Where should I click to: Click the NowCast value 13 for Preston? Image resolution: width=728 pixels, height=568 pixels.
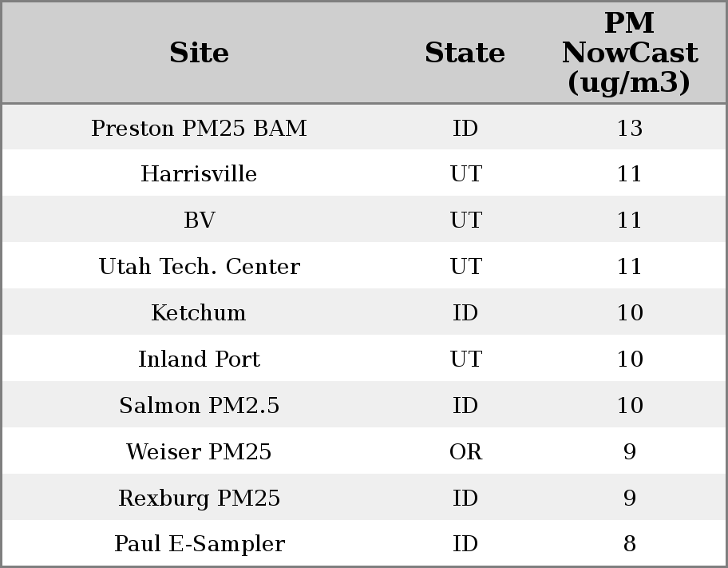click(x=629, y=128)
